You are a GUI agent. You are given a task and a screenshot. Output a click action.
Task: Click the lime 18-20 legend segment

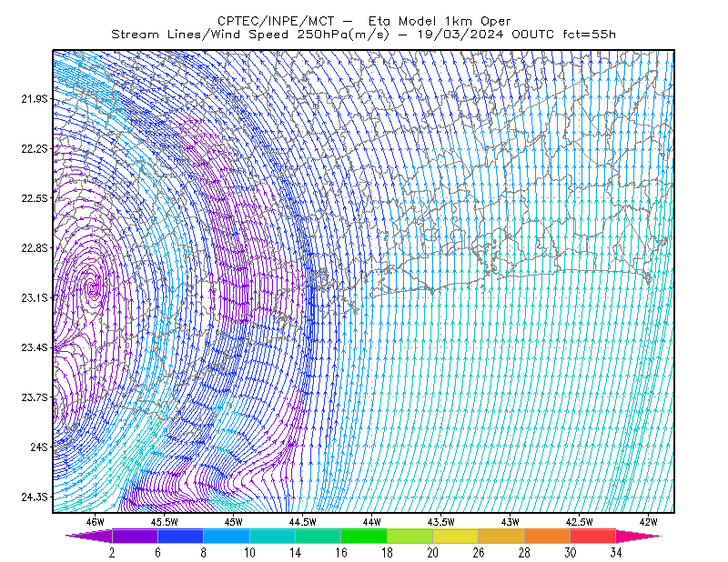(410, 536)
